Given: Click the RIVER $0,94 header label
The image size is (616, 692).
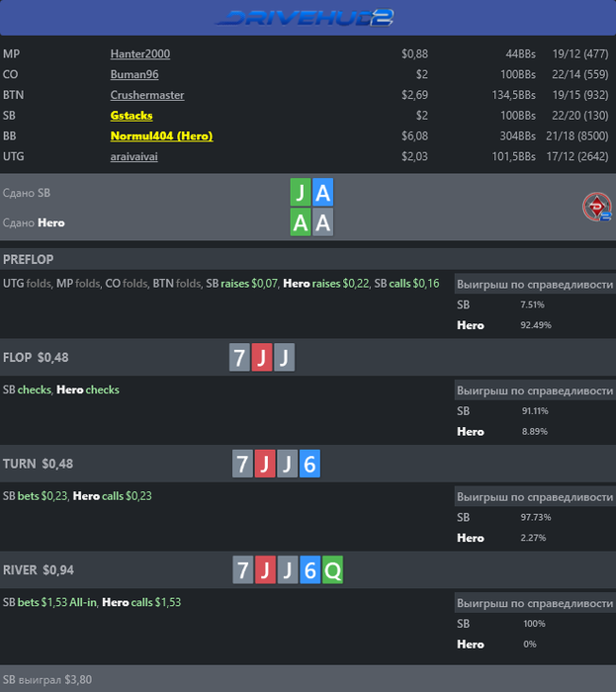Looking at the screenshot, I should (x=39, y=570).
